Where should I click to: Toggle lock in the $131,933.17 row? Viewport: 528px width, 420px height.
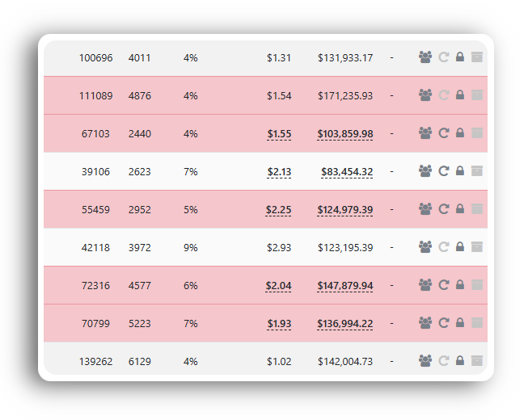(460, 57)
